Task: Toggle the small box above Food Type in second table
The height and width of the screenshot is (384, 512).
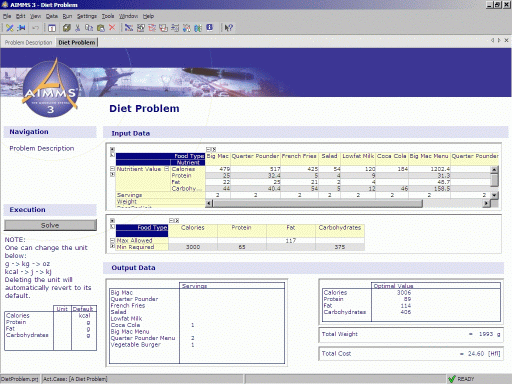Action: (112, 220)
